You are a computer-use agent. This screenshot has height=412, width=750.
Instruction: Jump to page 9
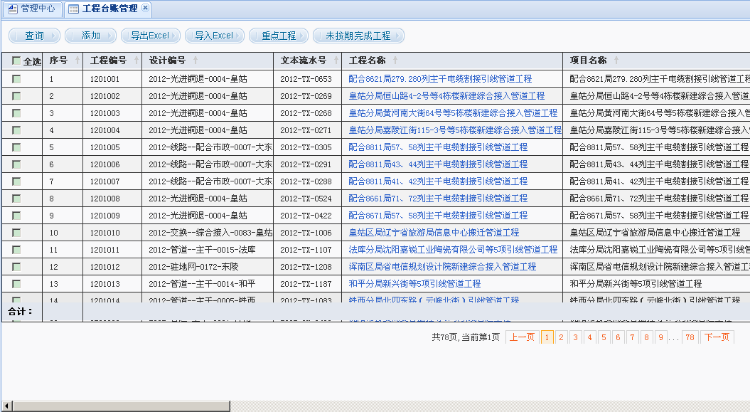click(661, 337)
